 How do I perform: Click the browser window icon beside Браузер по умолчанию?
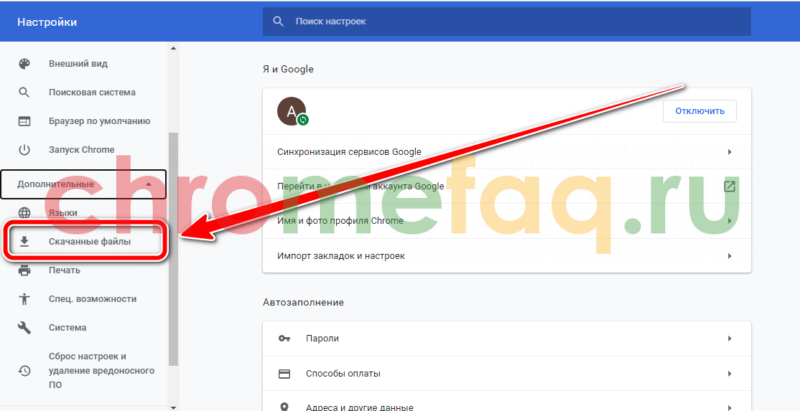pyautogui.click(x=24, y=121)
